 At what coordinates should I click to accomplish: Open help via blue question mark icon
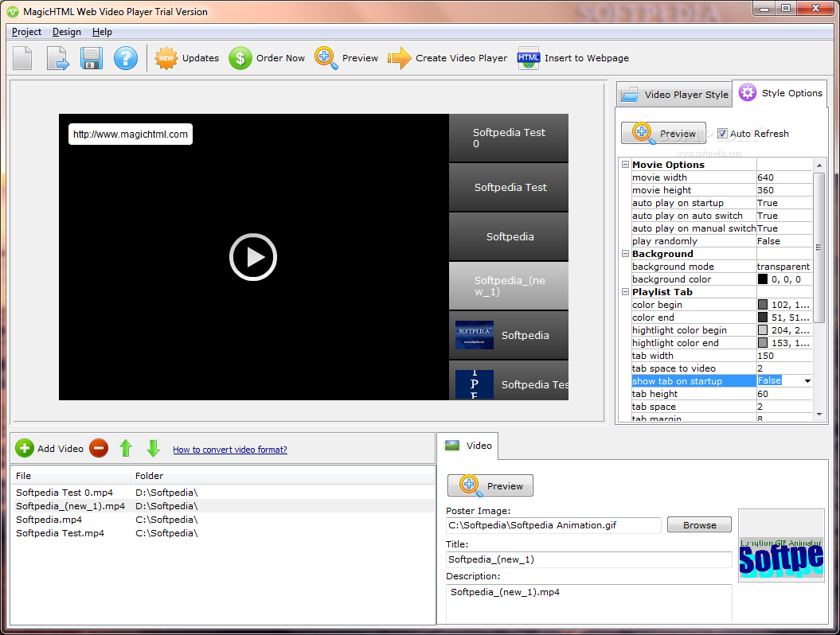tap(125, 58)
